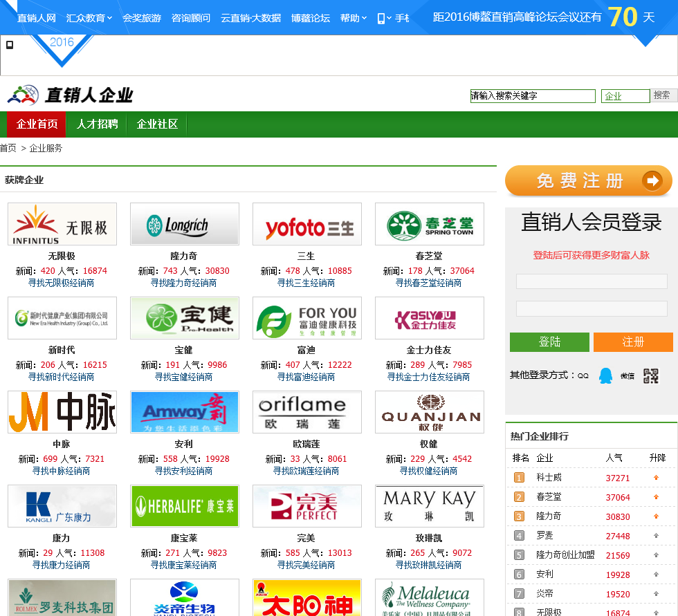Image resolution: width=678 pixels, height=616 pixels.
Task: Click the 寻找安利经销商 link
Action: click(x=183, y=471)
